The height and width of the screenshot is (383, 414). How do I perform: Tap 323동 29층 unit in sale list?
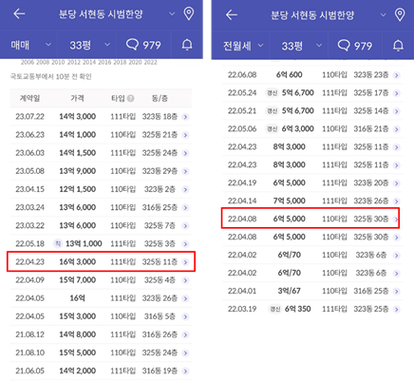pyautogui.click(x=160, y=171)
